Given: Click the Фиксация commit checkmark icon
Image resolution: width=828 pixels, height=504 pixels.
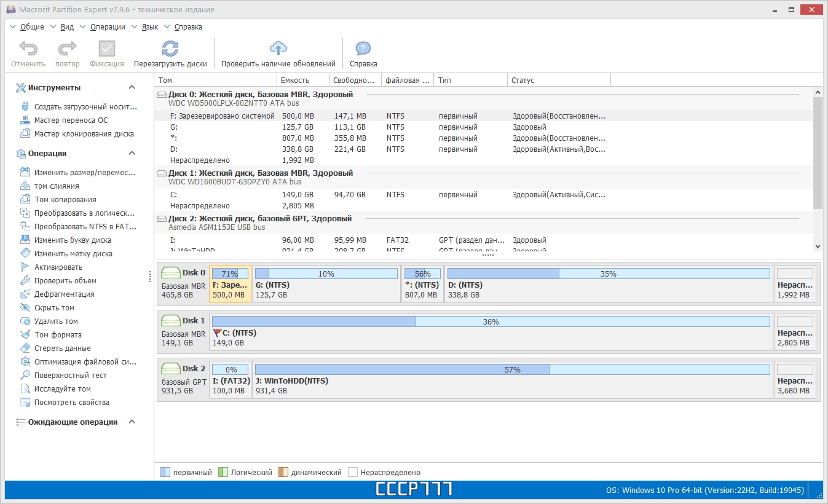Looking at the screenshot, I should (106, 49).
